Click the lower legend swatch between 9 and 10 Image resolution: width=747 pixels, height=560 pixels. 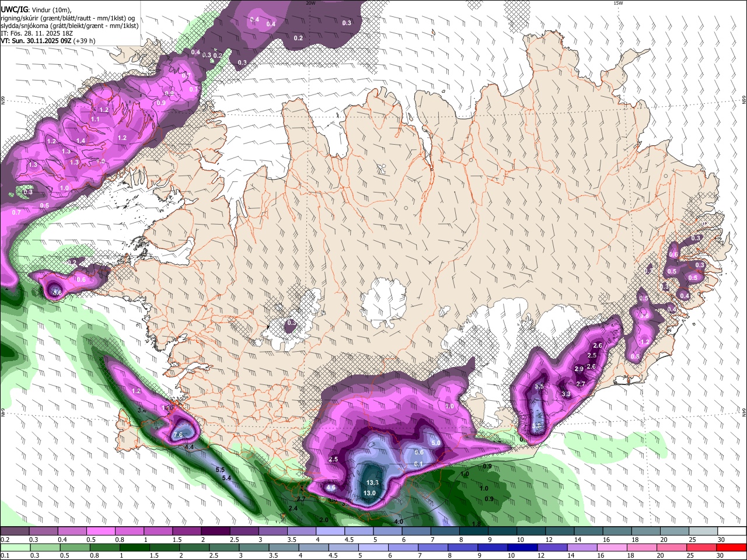coord(493,547)
